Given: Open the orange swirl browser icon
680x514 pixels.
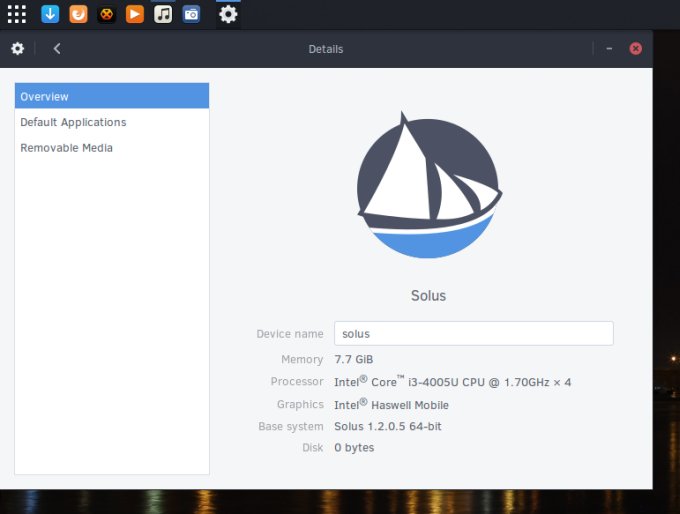Looking at the screenshot, I should pyautogui.click(x=78, y=14).
